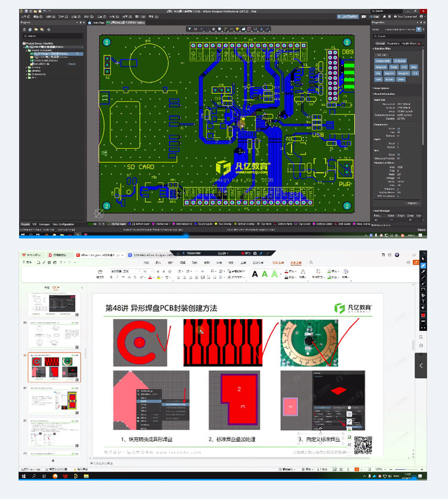Click the Bold button in the WPS ribbon
Image resolution: width=448 pixels, height=499 pixels.
pyautogui.click(x=111, y=277)
